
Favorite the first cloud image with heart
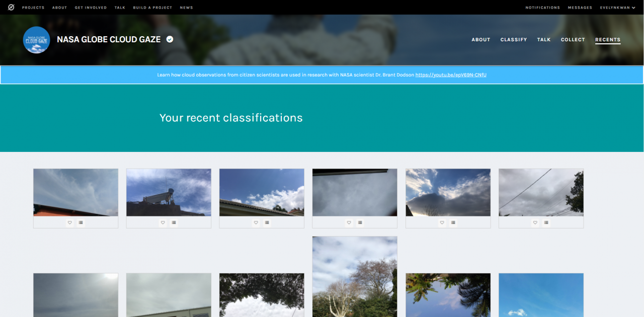tap(70, 222)
